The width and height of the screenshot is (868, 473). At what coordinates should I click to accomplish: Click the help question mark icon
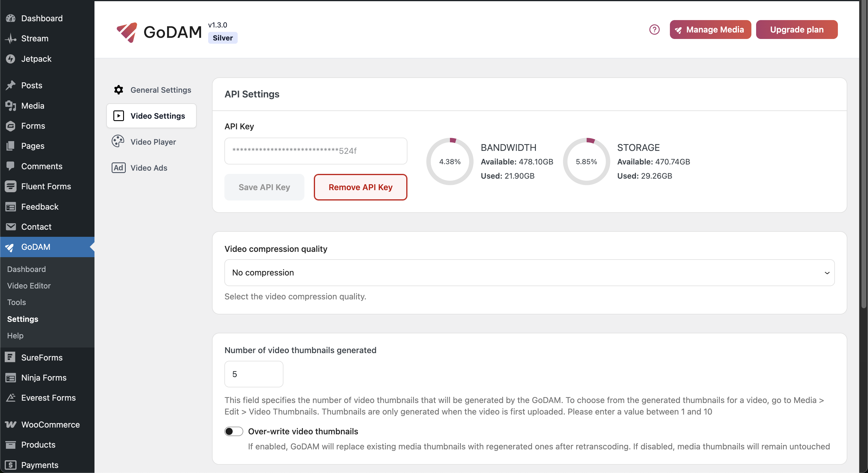(x=654, y=30)
